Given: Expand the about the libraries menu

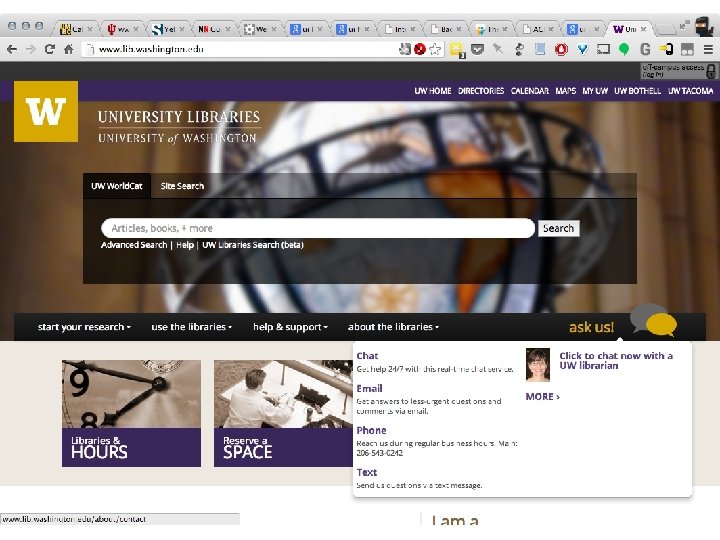Looking at the screenshot, I should click(393, 327).
